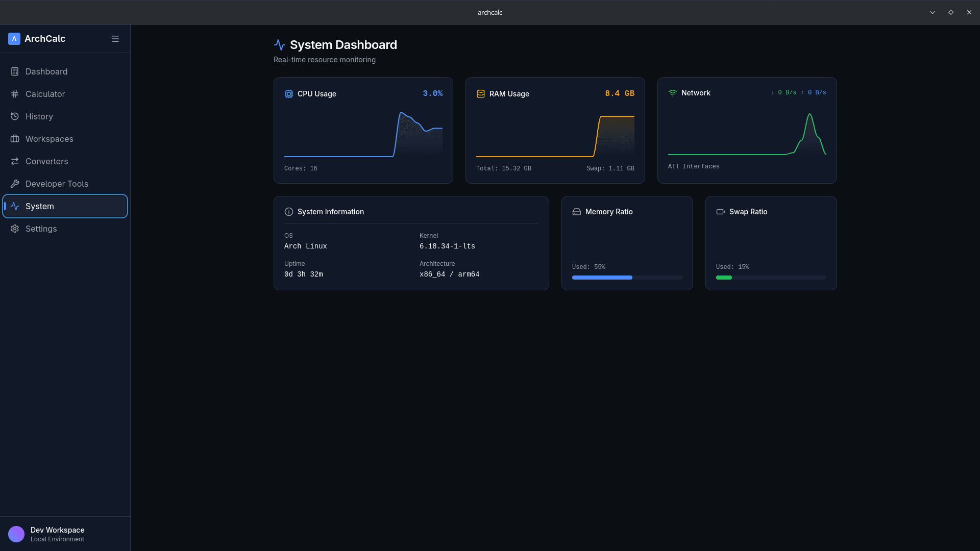Click the RAM Usage line chart
This screenshot has width=980, height=551.
coord(555,136)
